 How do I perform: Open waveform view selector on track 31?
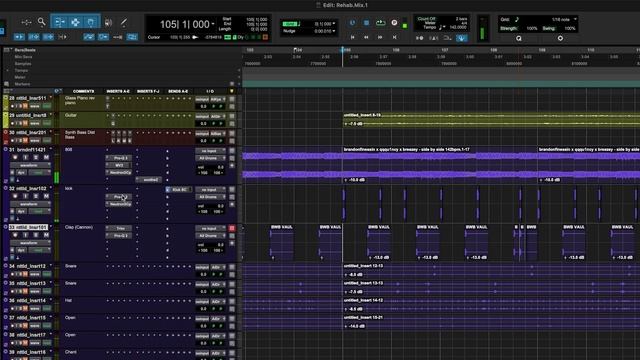pyautogui.click(x=30, y=165)
